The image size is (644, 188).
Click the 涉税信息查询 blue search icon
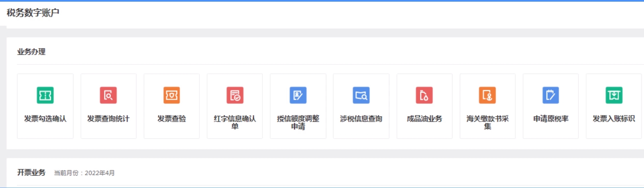pyautogui.click(x=361, y=95)
